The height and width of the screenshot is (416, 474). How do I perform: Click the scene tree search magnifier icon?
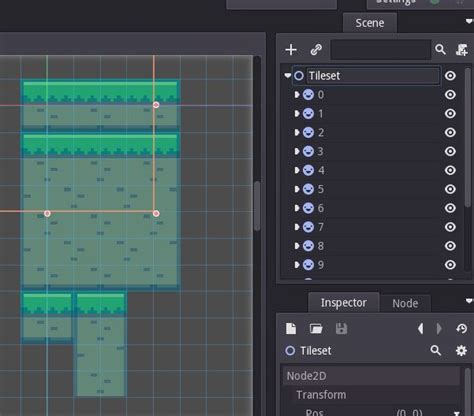[440, 50]
